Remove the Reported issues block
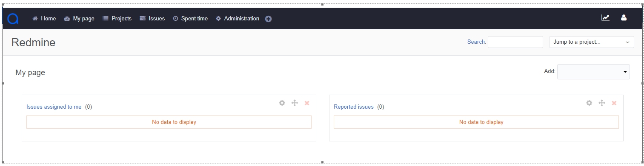644x166 pixels. 614,103
